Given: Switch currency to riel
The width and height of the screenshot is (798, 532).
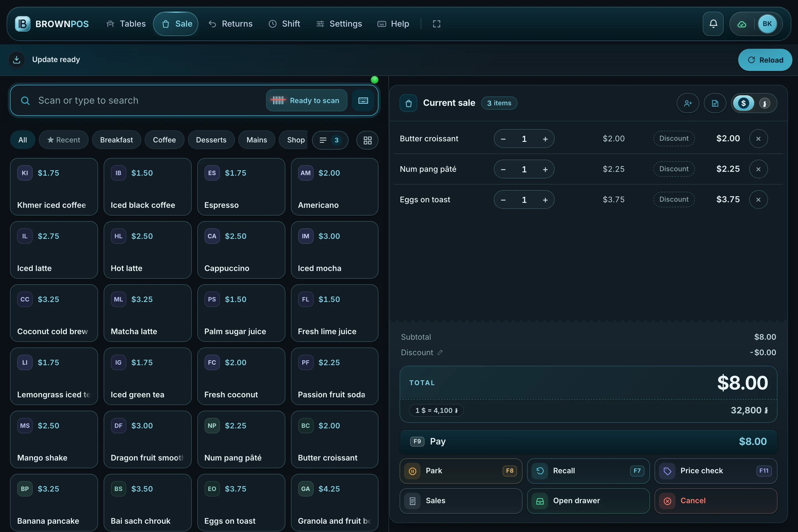Looking at the screenshot, I should coord(764,103).
